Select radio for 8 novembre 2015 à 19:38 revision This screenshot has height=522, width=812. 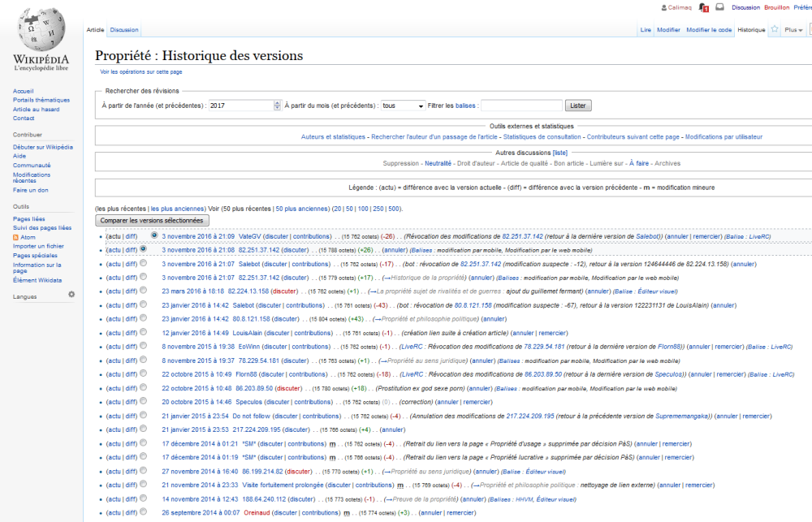(x=144, y=346)
